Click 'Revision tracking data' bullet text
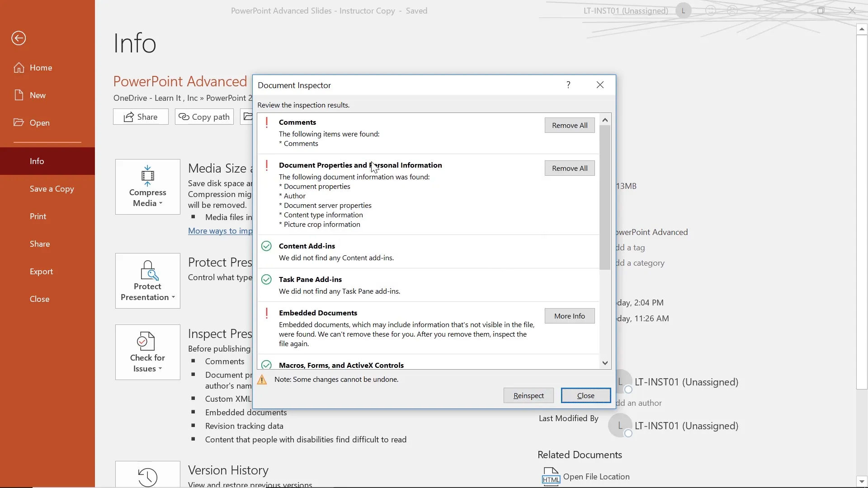 [244, 426]
